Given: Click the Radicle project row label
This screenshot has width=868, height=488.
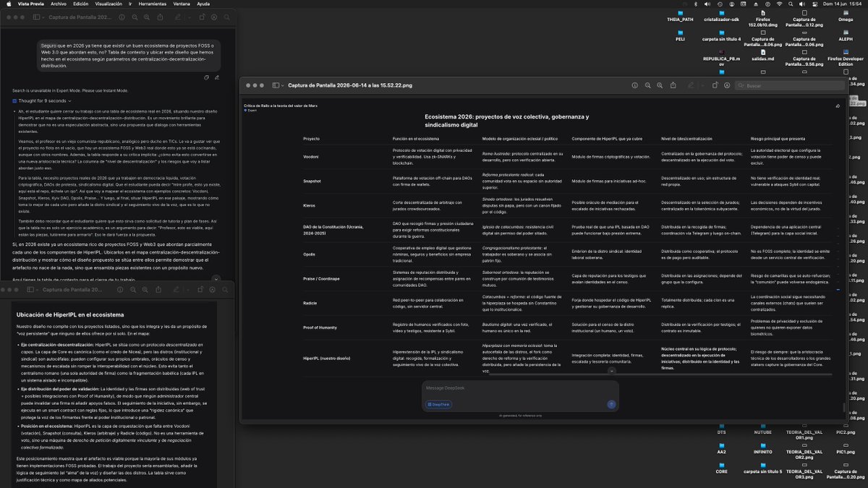Looking at the screenshot, I should click(x=310, y=304).
